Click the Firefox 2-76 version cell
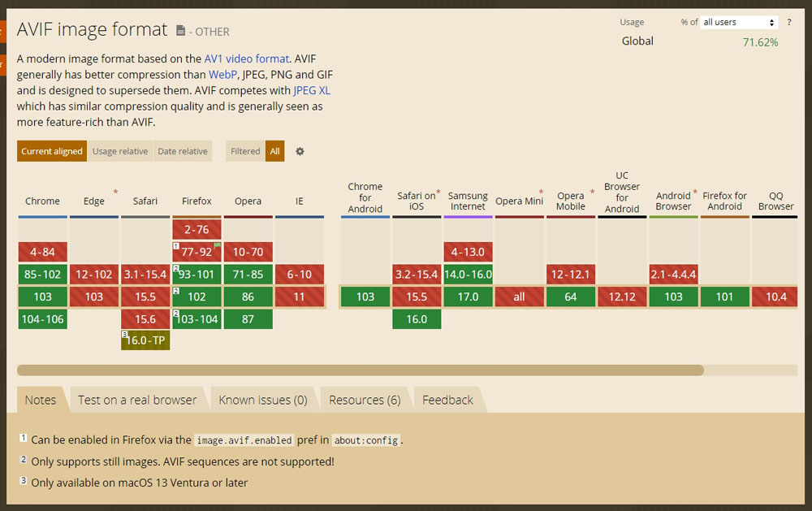 click(x=197, y=230)
